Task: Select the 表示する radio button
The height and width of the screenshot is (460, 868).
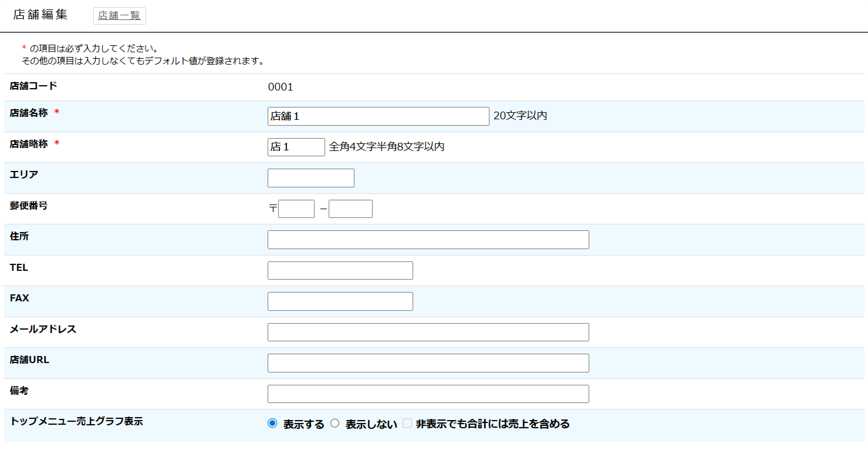Action: pyautogui.click(x=272, y=423)
